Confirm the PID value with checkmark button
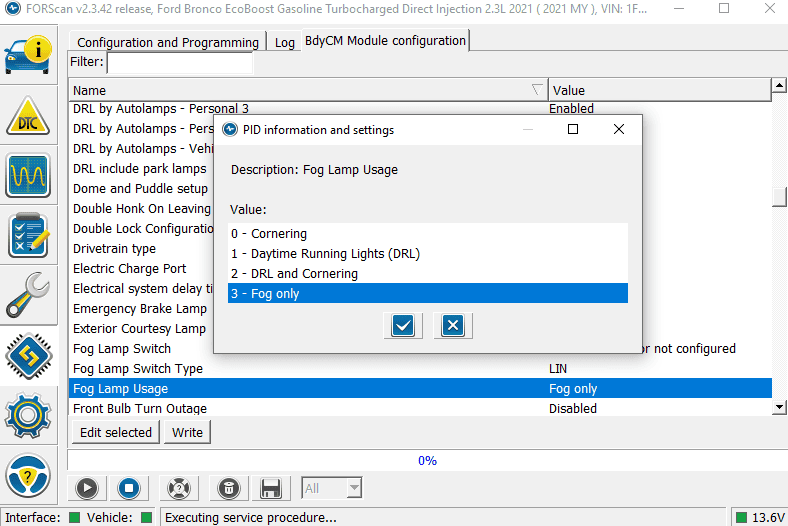 click(x=403, y=326)
